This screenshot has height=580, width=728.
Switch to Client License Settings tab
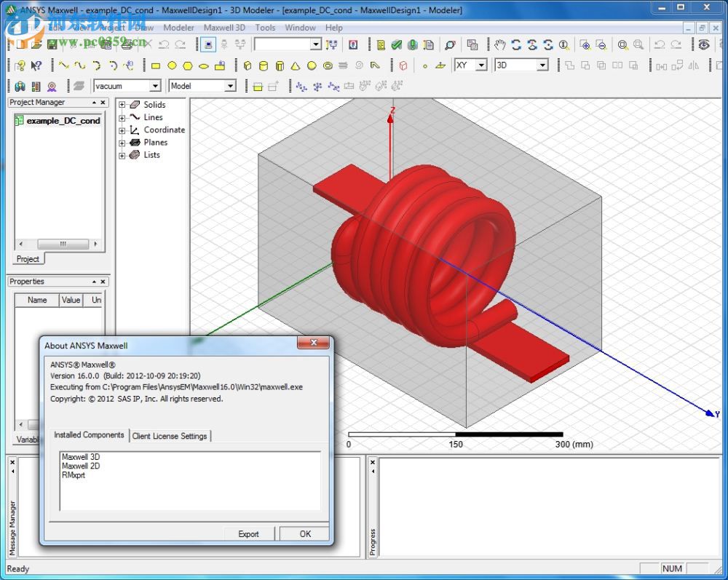tap(170, 436)
